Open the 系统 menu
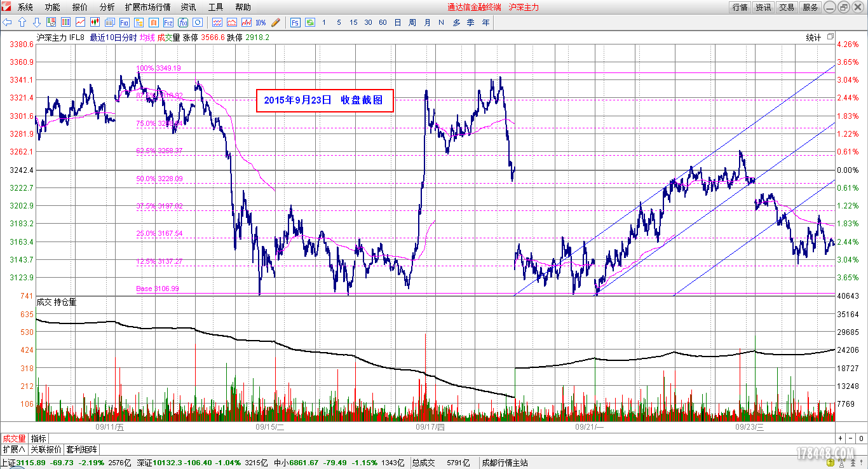Image resolution: width=868 pixels, height=469 pixels. (x=25, y=7)
